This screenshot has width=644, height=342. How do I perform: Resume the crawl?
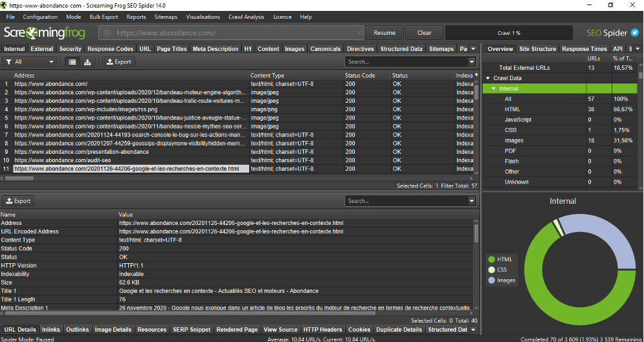[x=384, y=33]
